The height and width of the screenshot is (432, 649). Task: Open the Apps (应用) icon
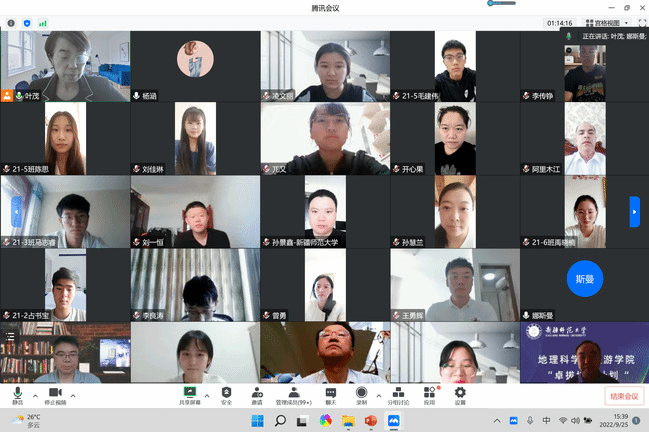tap(430, 393)
